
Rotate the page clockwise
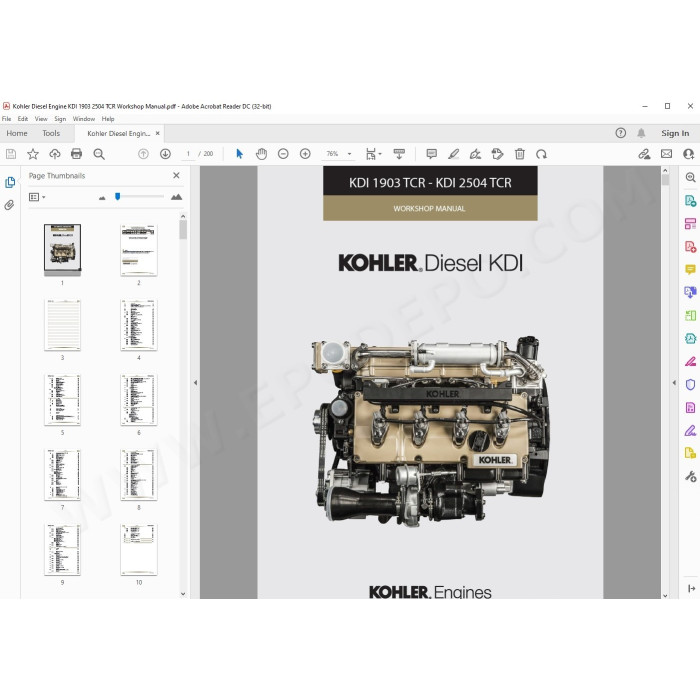[542, 154]
